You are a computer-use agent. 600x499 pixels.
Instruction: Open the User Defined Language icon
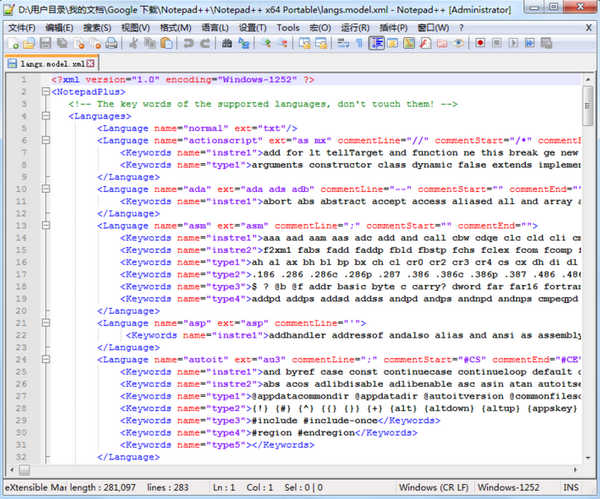(x=393, y=43)
